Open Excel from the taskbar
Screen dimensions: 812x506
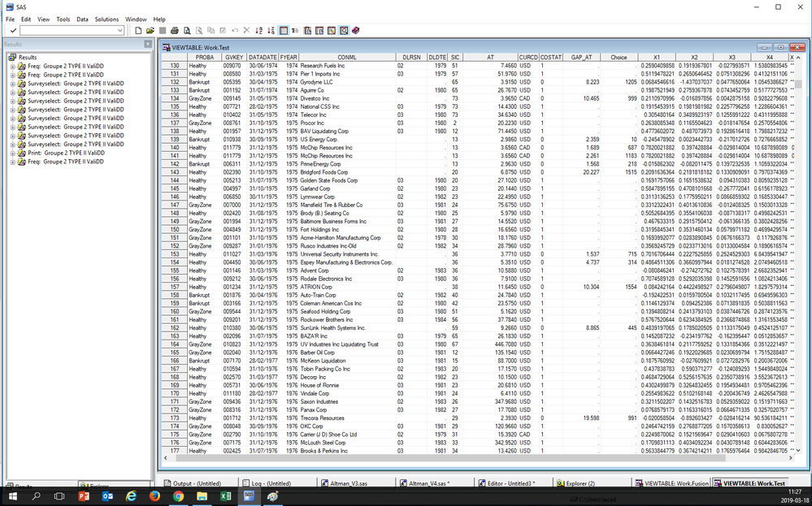pyautogui.click(x=225, y=496)
